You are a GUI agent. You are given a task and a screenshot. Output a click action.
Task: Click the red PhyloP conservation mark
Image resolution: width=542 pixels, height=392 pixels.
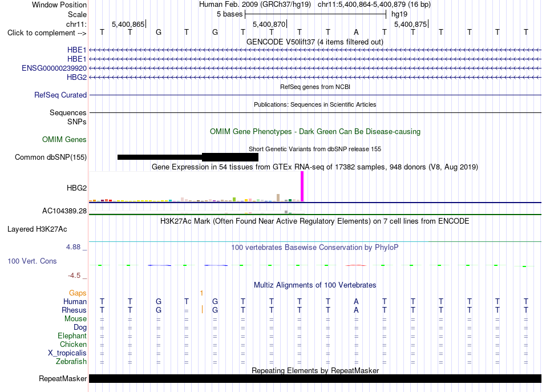point(356,265)
